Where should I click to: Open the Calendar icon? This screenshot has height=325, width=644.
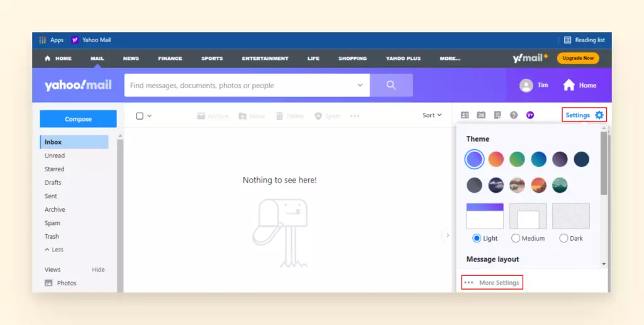coord(481,115)
